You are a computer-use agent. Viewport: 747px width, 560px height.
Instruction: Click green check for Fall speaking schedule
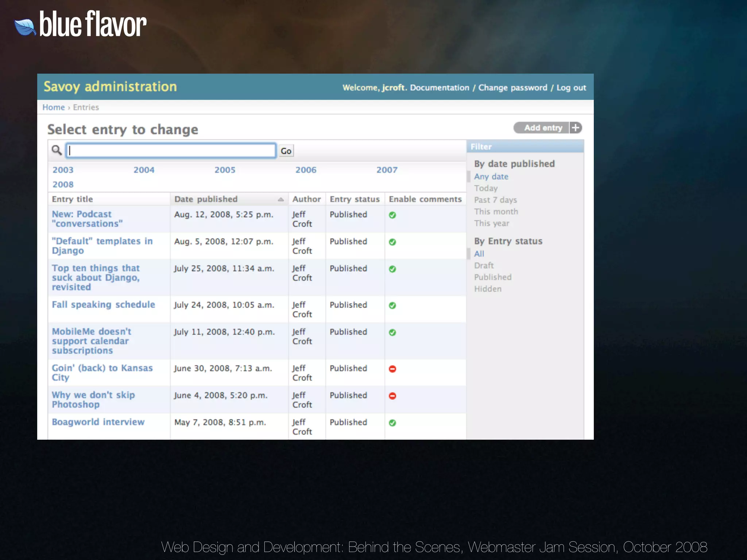[x=392, y=306]
